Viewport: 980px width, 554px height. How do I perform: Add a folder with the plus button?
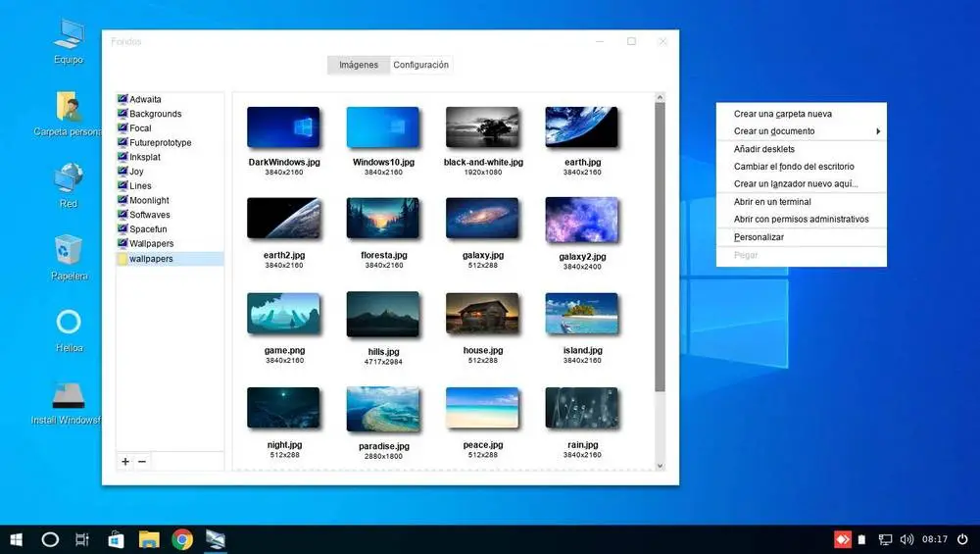(x=125, y=462)
